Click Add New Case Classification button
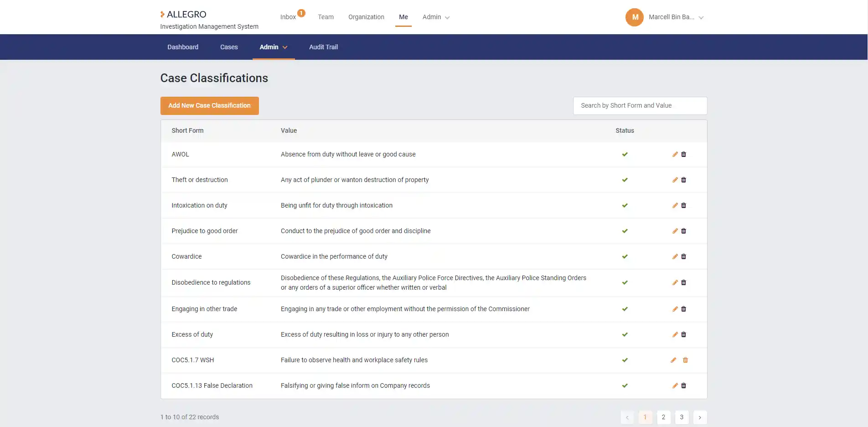 pyautogui.click(x=210, y=106)
